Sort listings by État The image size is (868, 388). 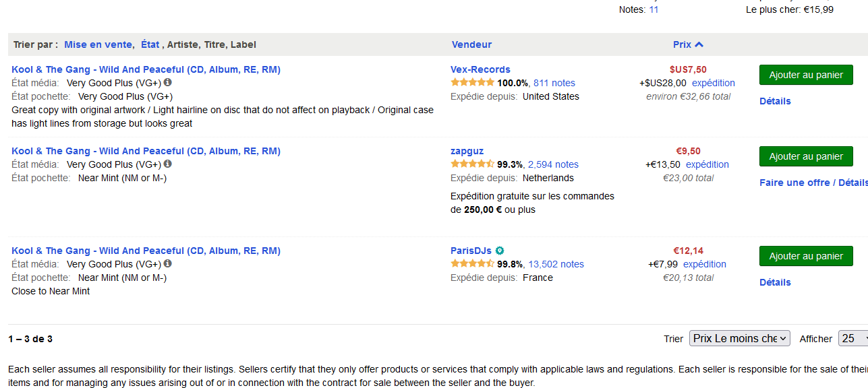[x=150, y=44]
